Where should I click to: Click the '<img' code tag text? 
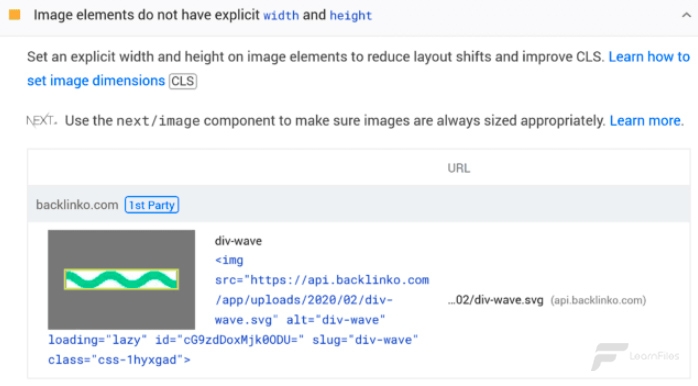[229, 260]
